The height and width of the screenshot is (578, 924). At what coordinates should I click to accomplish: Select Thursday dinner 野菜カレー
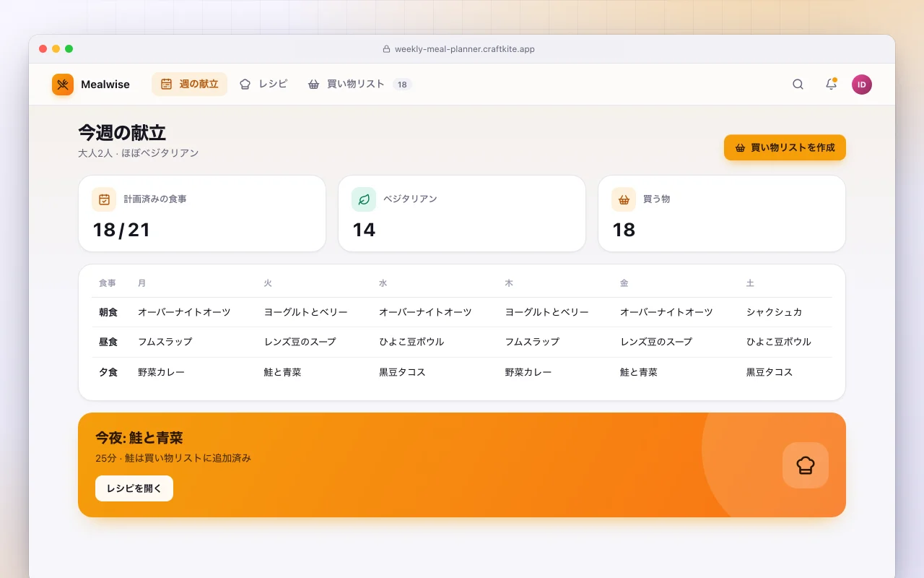528,372
